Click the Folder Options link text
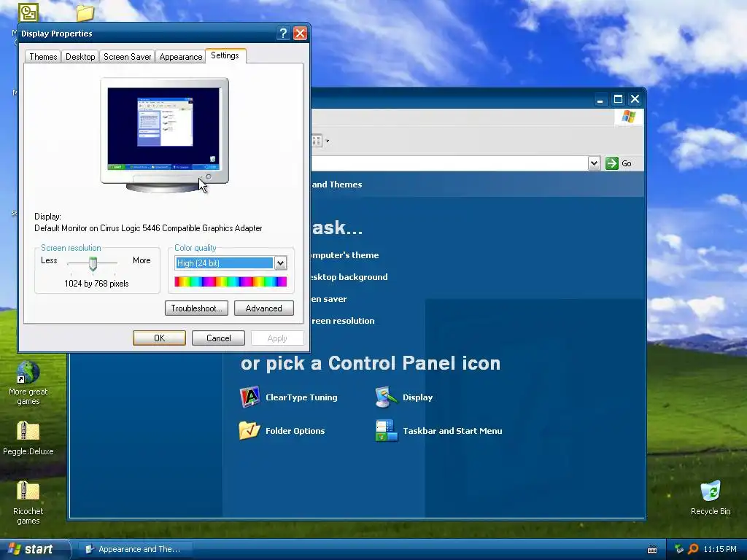 click(x=295, y=430)
